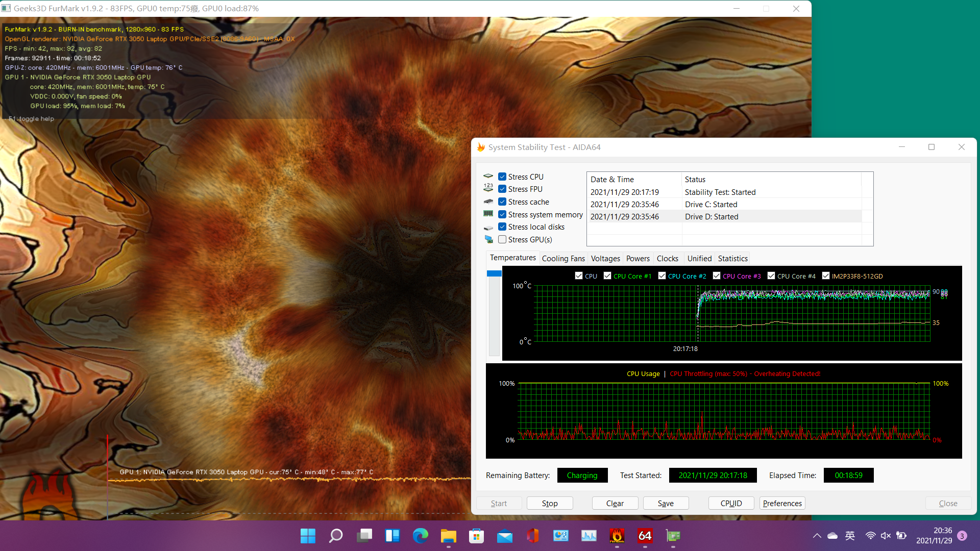Click the AIDA64 taskbar icon

click(645, 536)
